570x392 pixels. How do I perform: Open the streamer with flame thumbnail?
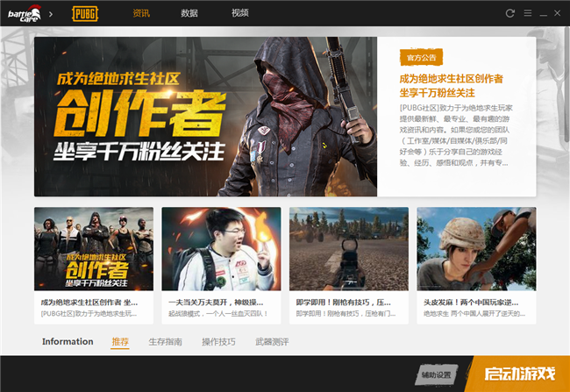point(221,249)
